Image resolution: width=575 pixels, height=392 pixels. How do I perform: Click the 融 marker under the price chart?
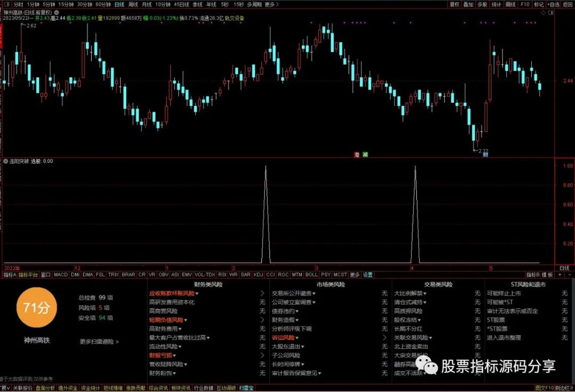(365, 155)
